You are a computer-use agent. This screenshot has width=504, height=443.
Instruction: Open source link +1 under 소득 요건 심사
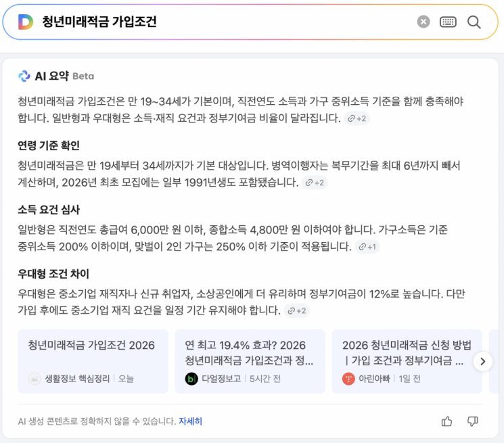click(367, 247)
